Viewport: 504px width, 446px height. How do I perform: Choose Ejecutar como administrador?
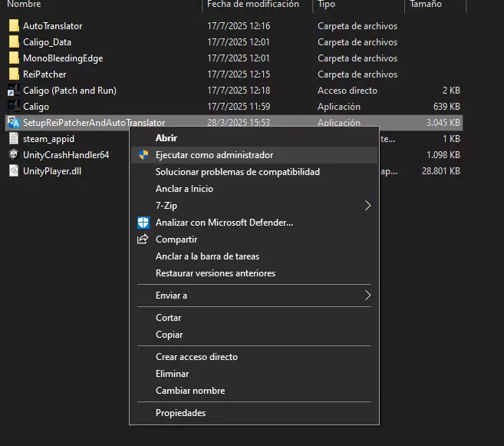[x=214, y=155]
